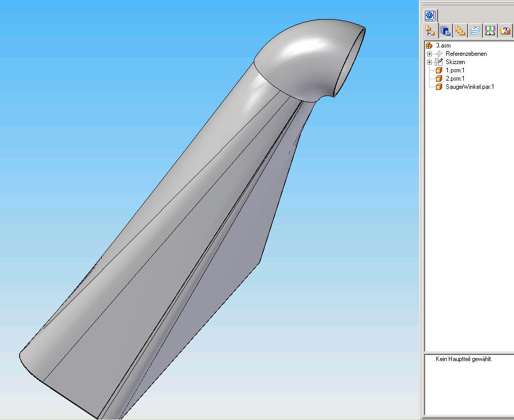Open the Layers tab with stacked sheets
This screenshot has height=420, width=514.
coord(475,31)
